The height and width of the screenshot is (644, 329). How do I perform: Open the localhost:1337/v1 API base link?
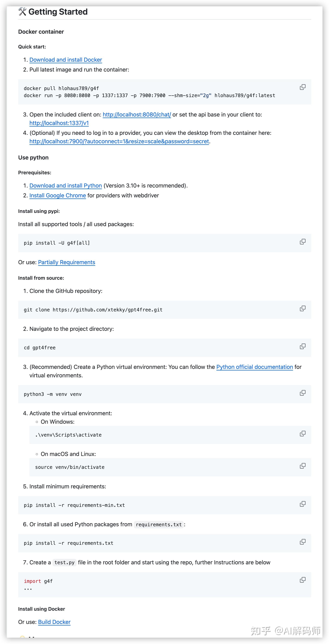pos(59,123)
